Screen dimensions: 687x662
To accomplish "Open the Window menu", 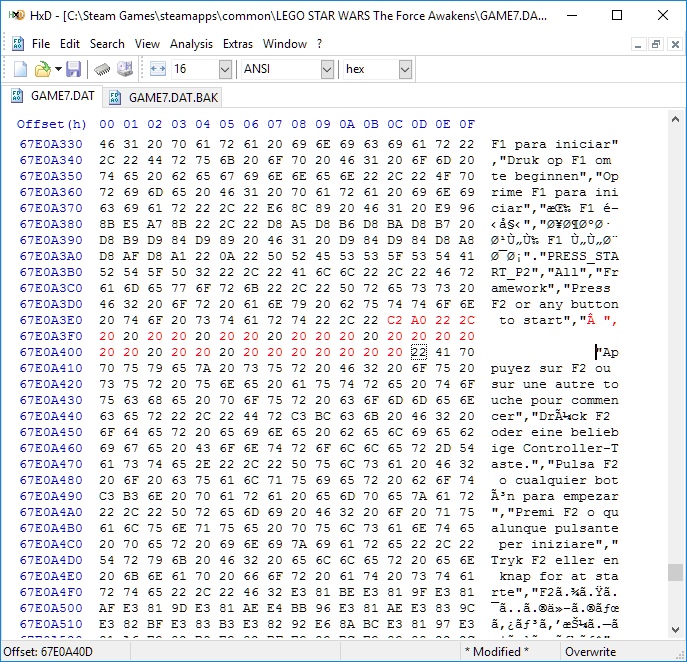I will [x=285, y=44].
